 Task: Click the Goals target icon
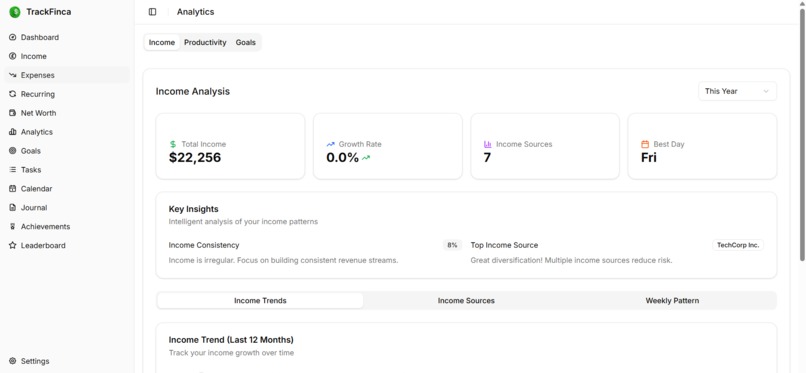pos(13,151)
